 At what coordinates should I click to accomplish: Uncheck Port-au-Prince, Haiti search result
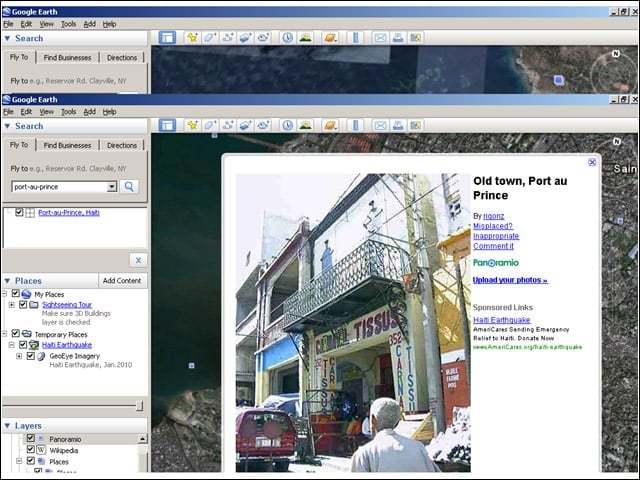pos(19,212)
